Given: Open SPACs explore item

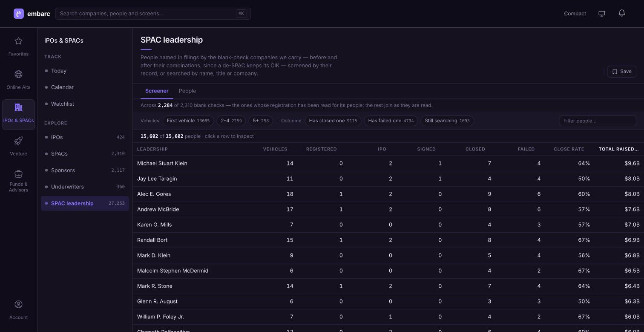Looking at the screenshot, I should pyautogui.click(x=85, y=154).
